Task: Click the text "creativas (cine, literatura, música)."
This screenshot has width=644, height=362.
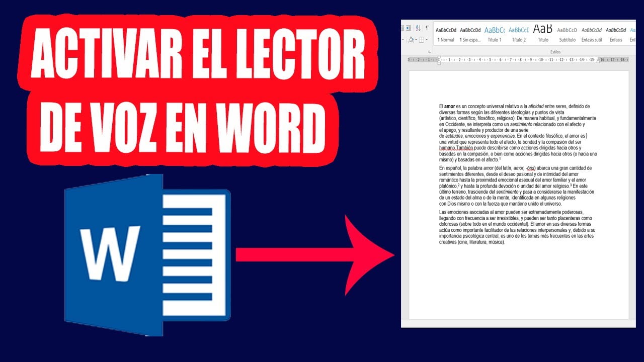Action: (472, 242)
